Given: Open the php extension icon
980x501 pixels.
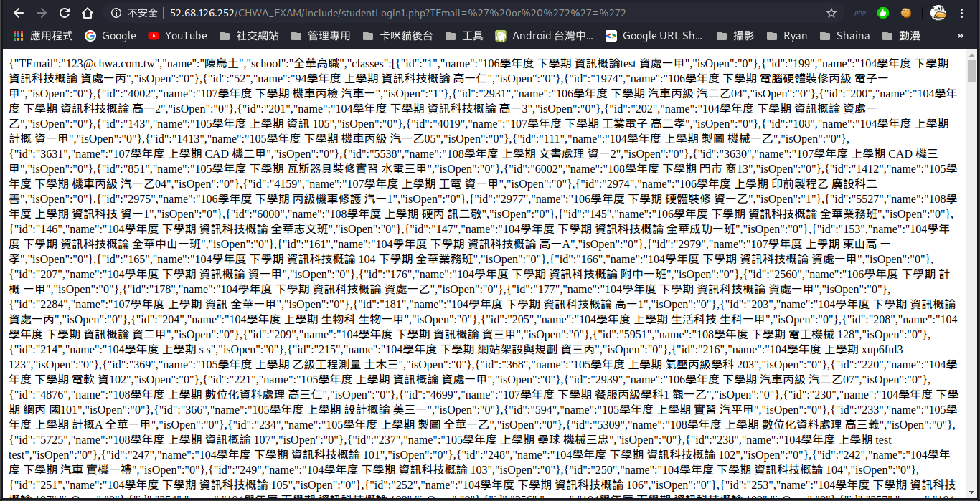Looking at the screenshot, I should (860, 13).
